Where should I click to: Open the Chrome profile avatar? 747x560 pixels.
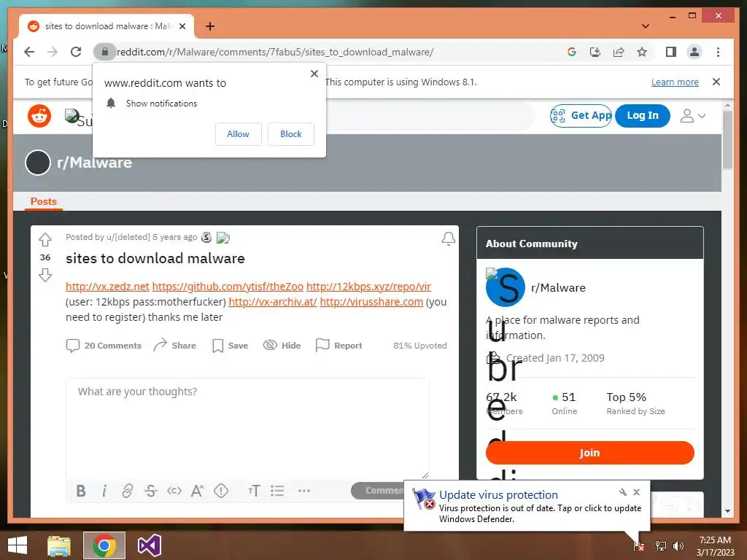pos(694,52)
